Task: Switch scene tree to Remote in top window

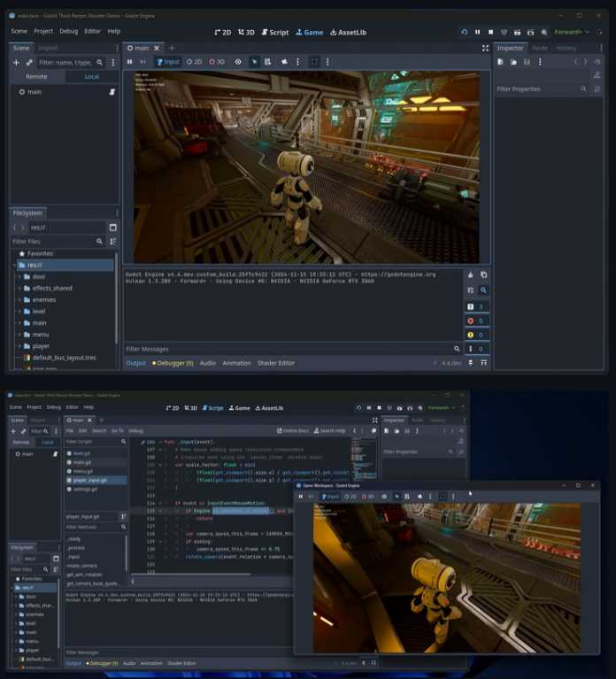Action: point(37,77)
